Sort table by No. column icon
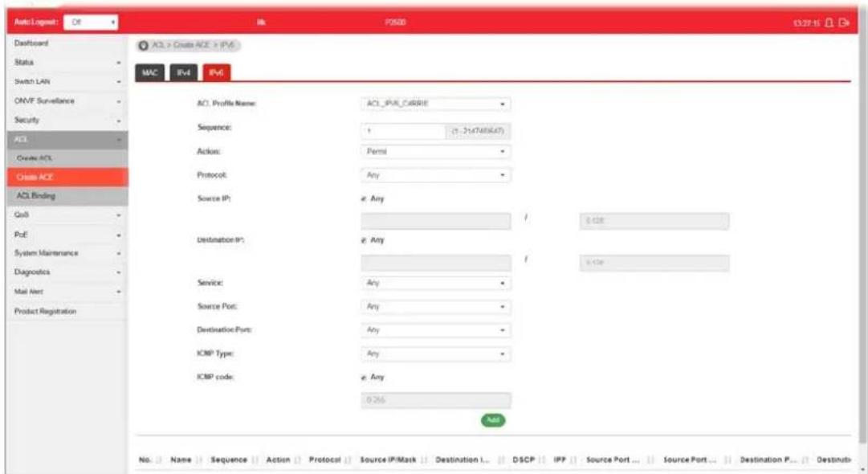The image size is (868, 474). [158, 460]
